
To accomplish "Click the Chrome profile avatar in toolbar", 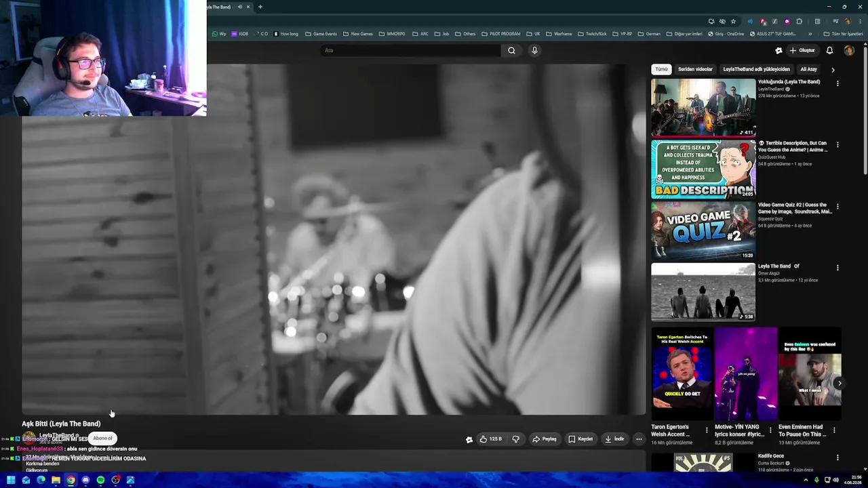I will tap(848, 21).
